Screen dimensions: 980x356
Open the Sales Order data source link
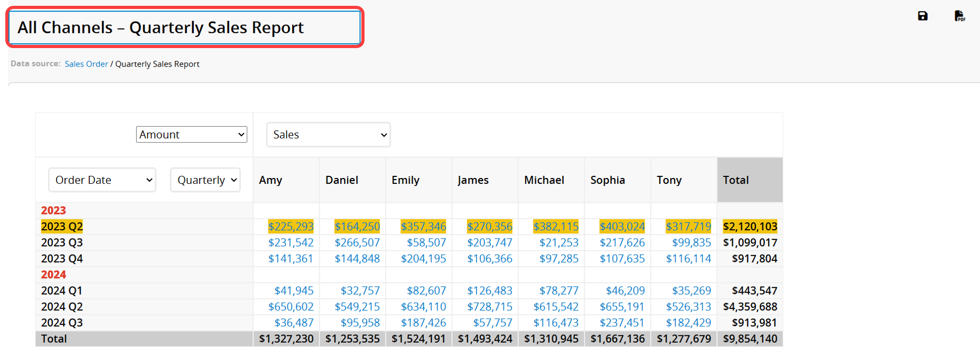click(86, 64)
